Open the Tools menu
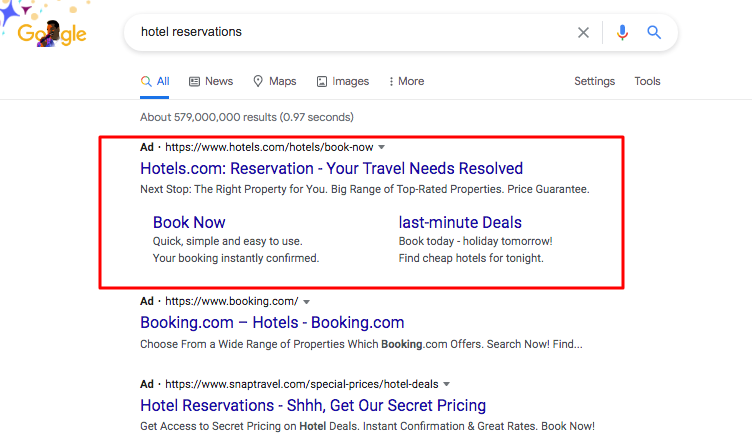This screenshot has width=752, height=448. point(647,81)
